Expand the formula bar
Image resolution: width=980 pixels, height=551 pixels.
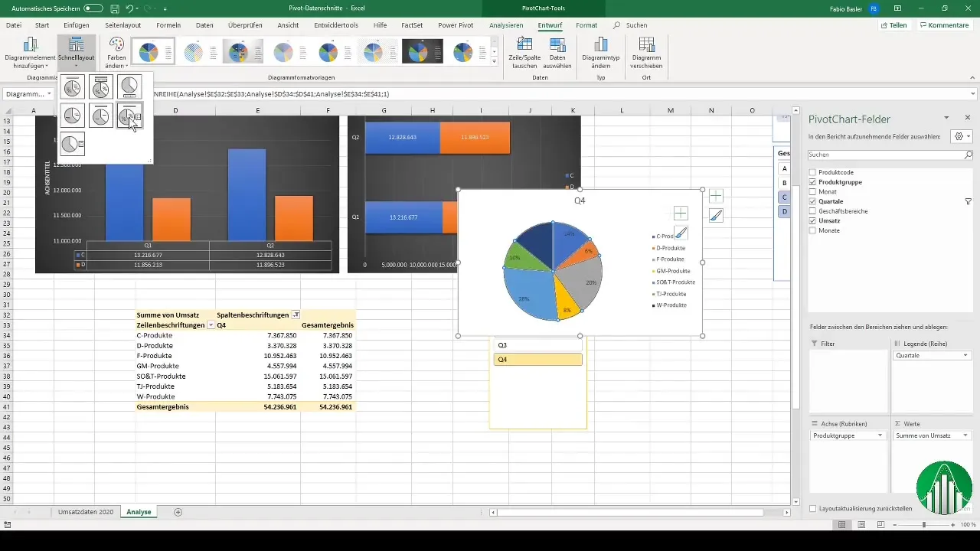click(x=972, y=94)
